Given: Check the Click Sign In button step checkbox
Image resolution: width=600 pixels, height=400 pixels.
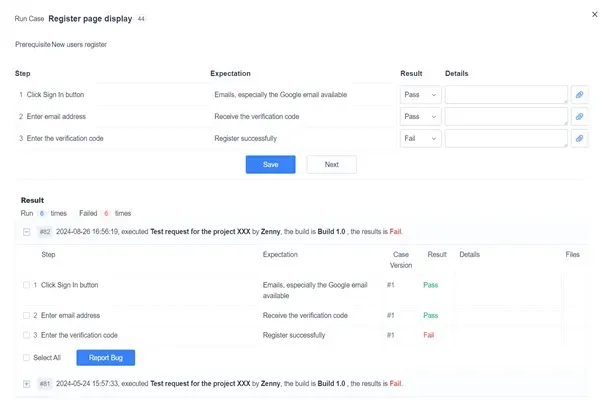Looking at the screenshot, I should 26,285.
